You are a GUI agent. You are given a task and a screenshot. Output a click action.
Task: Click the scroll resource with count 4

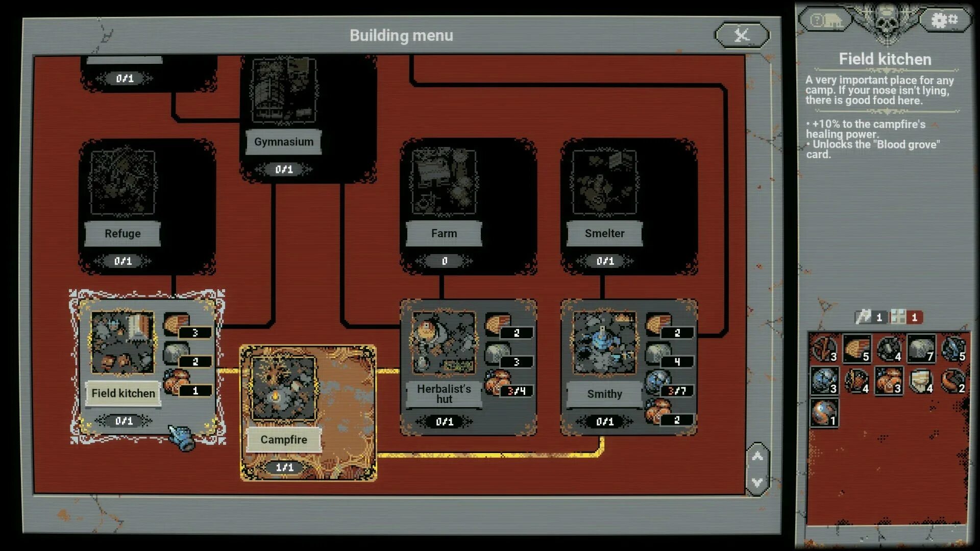click(x=920, y=381)
